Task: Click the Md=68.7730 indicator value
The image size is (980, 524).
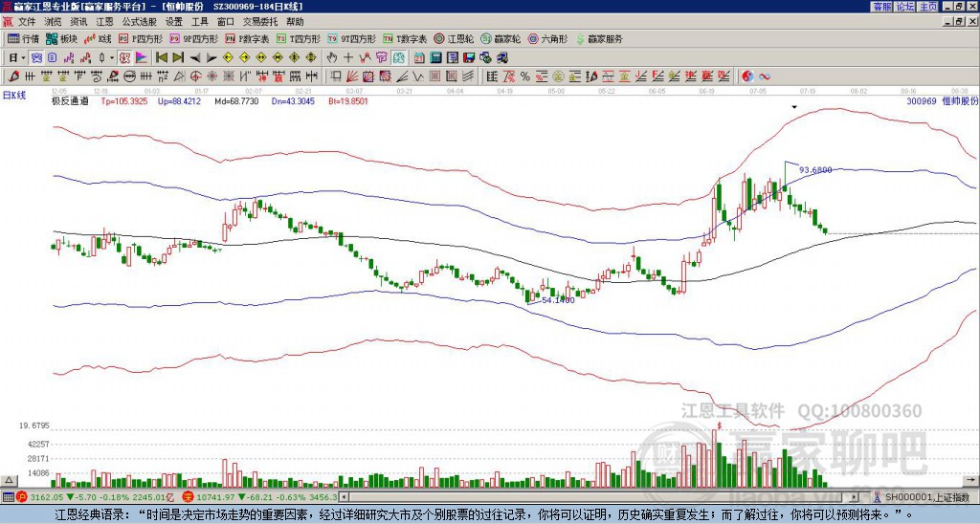Action: click(x=236, y=100)
